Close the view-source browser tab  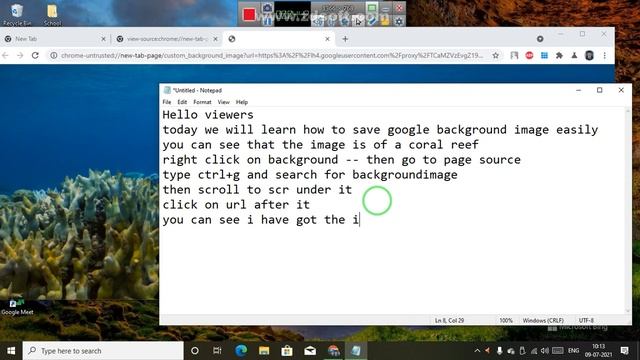coord(216,39)
